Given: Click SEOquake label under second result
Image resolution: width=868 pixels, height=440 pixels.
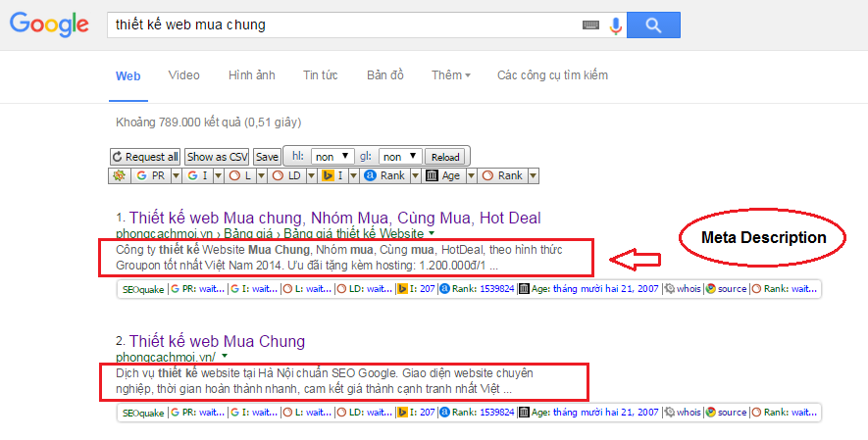Looking at the screenshot, I should 143,413.
